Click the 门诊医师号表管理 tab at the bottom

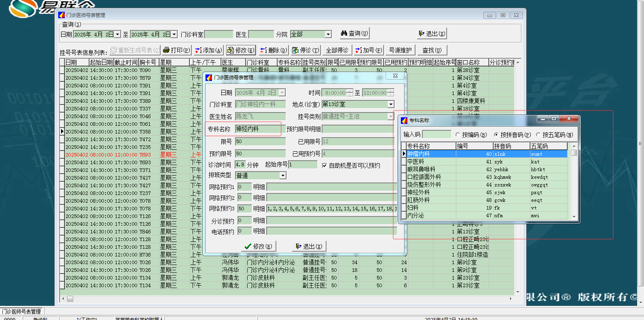point(22,312)
